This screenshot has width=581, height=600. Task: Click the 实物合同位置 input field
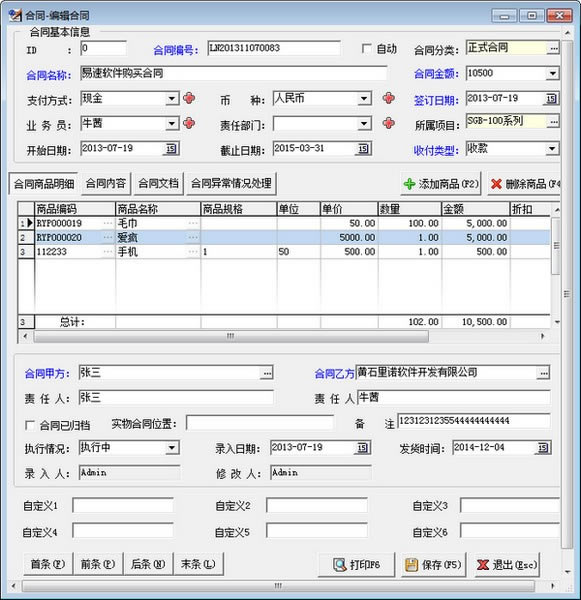tap(260, 423)
